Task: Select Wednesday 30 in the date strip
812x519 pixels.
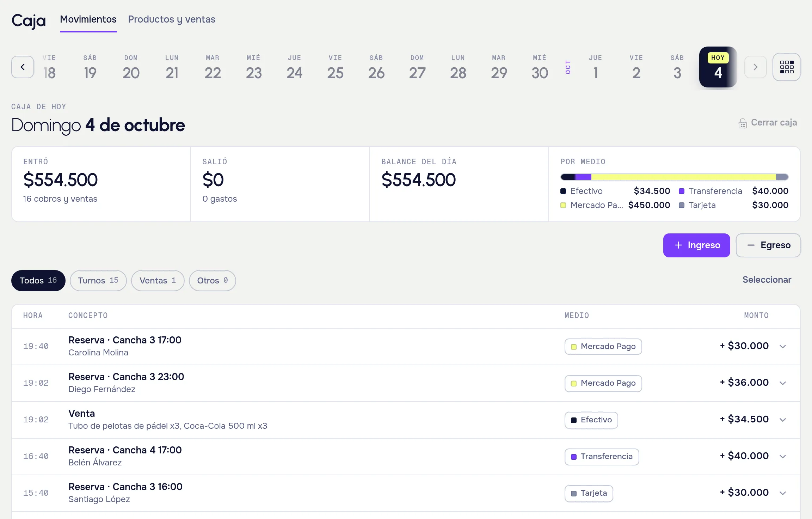Action: 540,67
